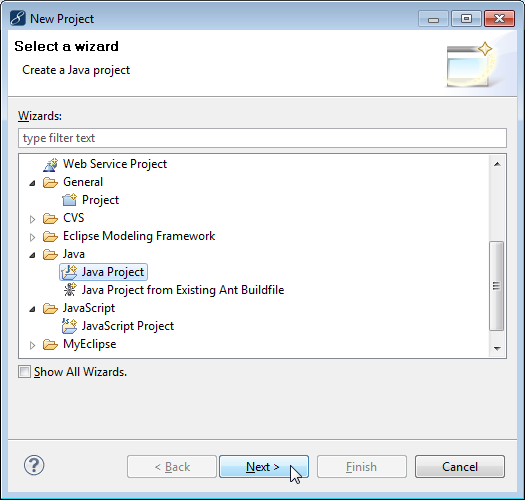Click the Web Service Project wizard icon
525x500 pixels.
[51, 164]
